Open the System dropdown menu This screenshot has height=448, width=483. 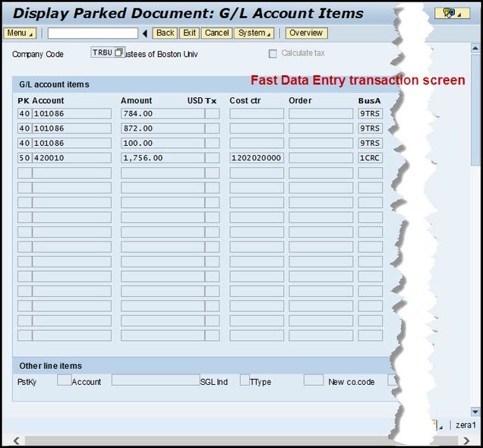(254, 33)
